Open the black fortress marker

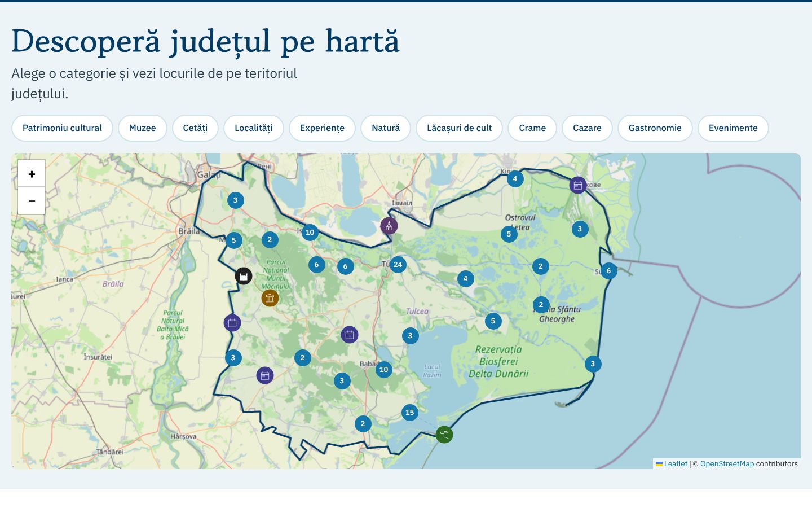(244, 276)
